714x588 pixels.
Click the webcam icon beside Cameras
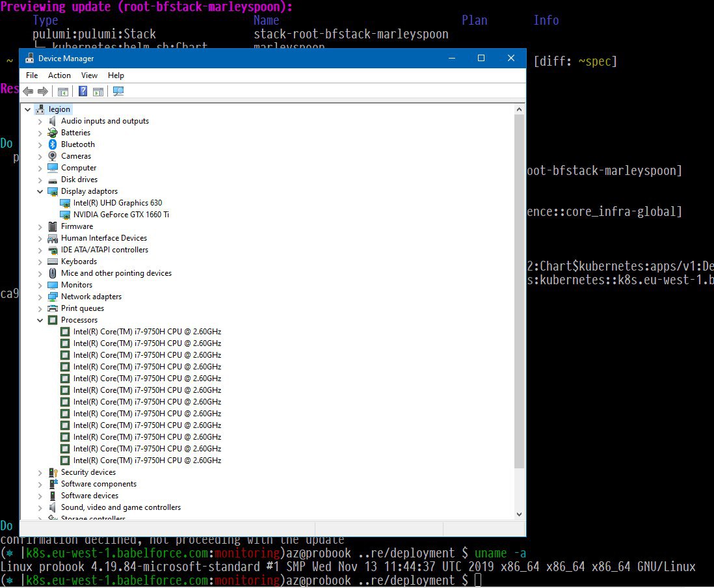tap(53, 156)
